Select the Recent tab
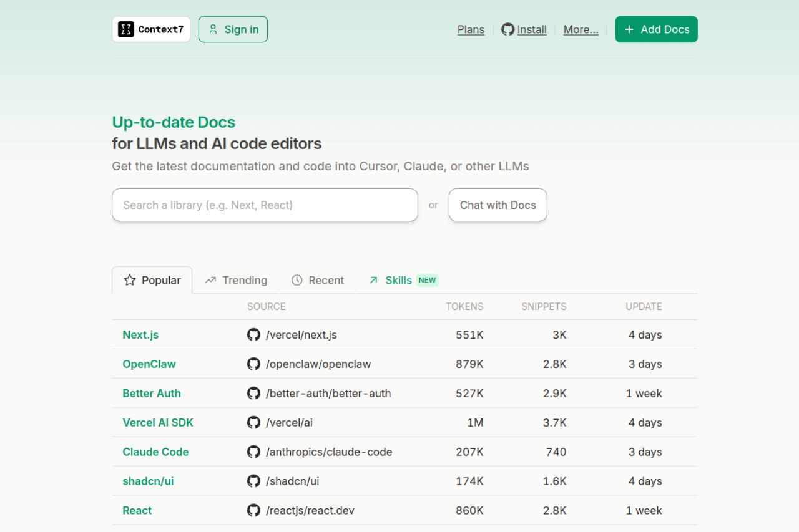 tap(318, 281)
